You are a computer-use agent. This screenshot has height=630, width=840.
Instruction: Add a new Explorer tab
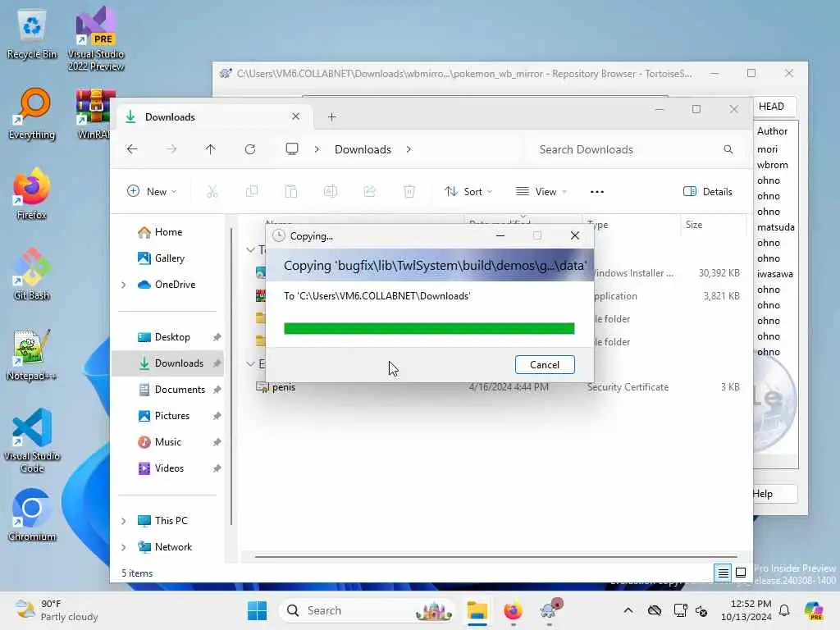pos(331,116)
